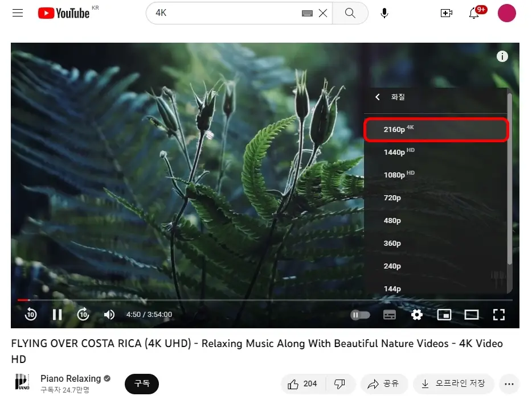
Task: Go to YouTube home via logo
Action: (x=64, y=13)
